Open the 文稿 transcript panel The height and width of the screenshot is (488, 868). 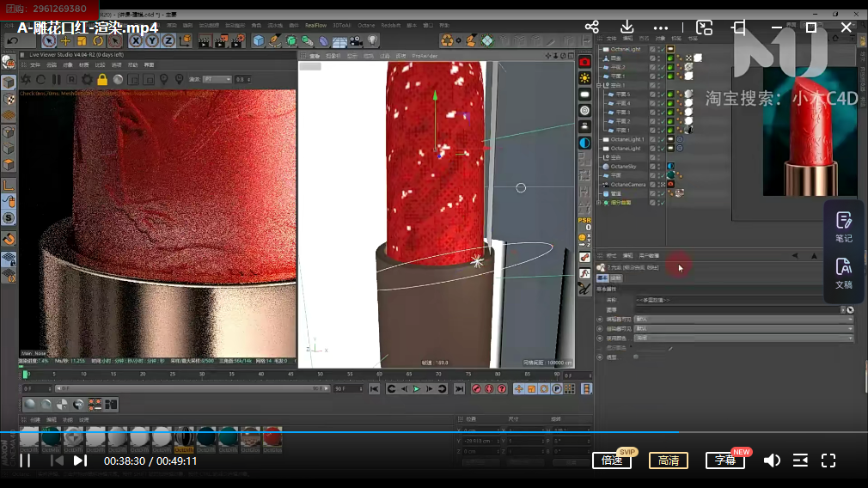tap(844, 273)
